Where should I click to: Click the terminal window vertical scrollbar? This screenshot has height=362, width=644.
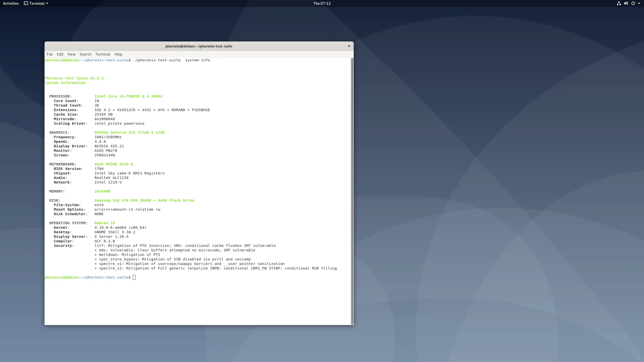click(x=352, y=191)
